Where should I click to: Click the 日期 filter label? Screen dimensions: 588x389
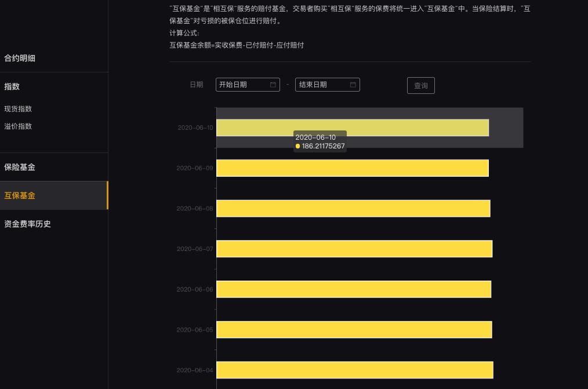click(x=197, y=85)
